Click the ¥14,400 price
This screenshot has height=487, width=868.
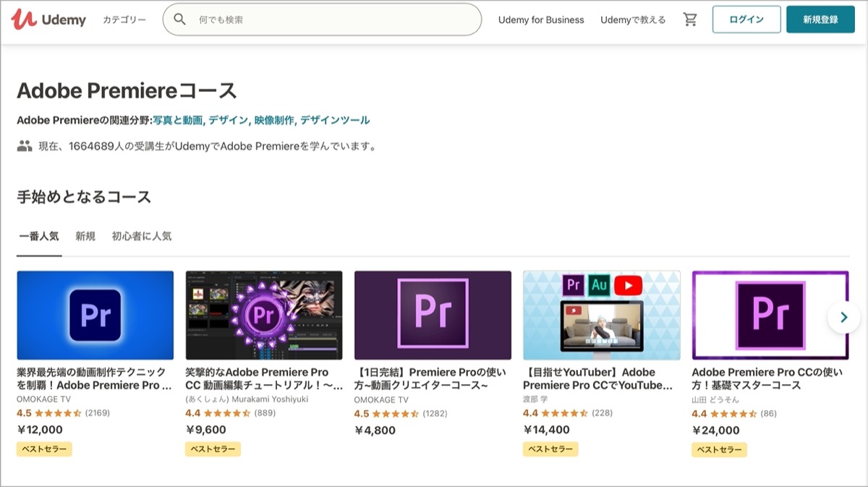click(546, 430)
